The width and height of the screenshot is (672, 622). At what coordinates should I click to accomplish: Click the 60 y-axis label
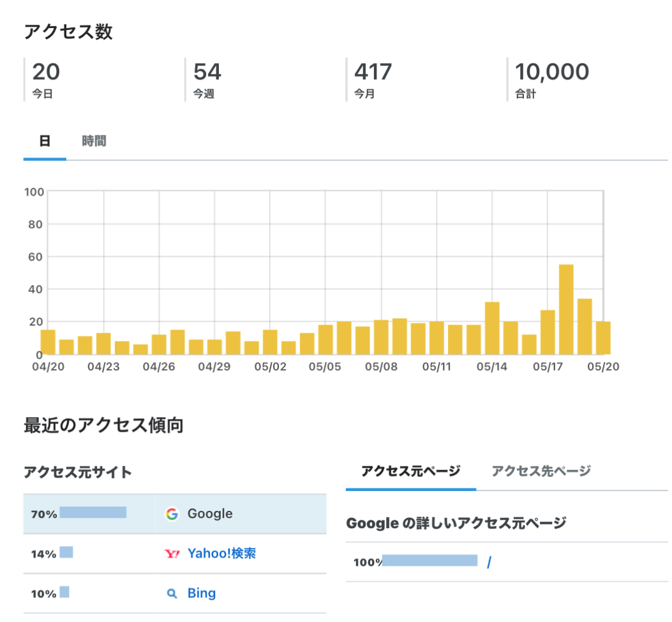pos(36,257)
